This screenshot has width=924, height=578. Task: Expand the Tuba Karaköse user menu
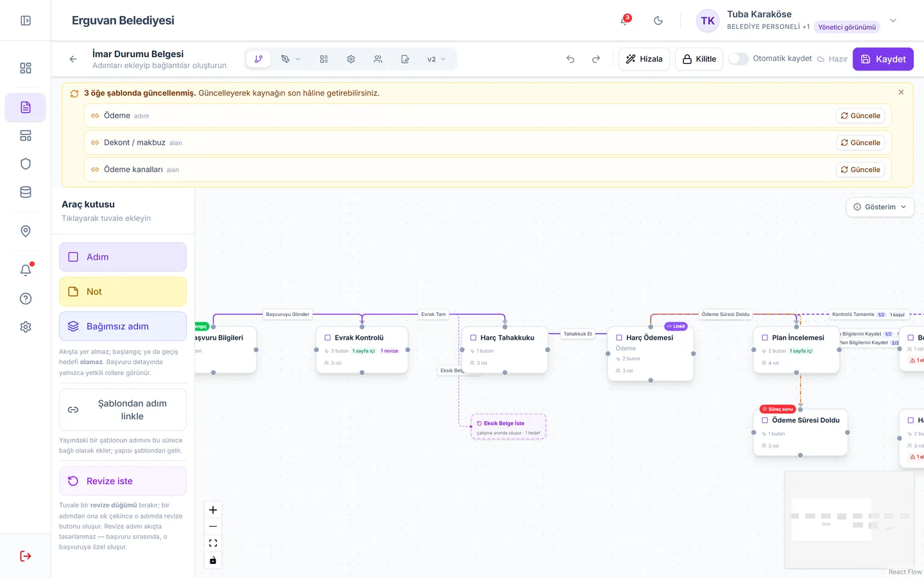(893, 21)
